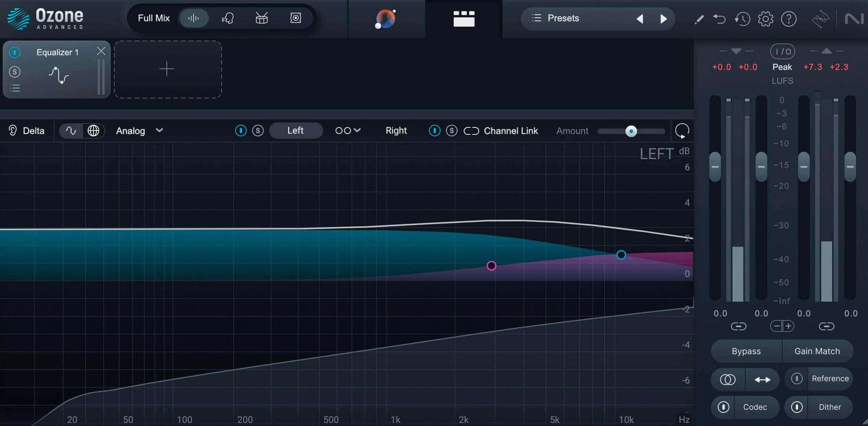Toggle Right channel power button

click(434, 131)
